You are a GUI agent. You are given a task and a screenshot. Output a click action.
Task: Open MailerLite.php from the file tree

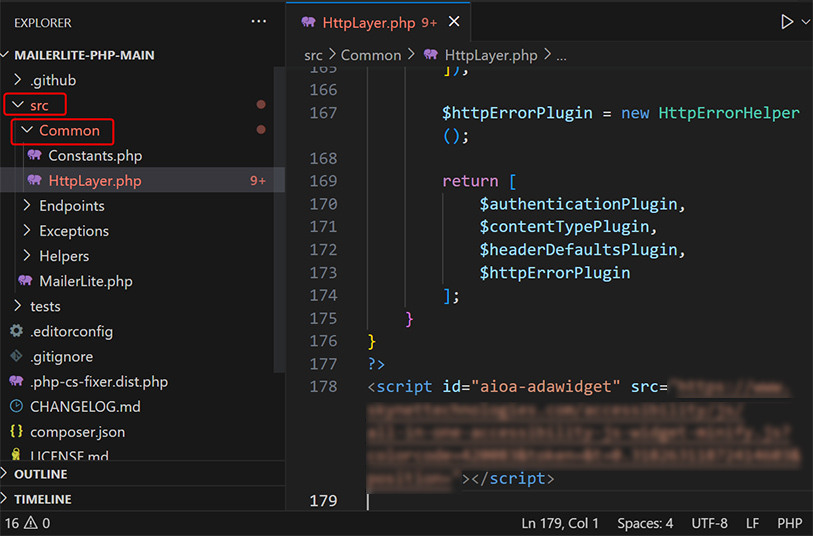[85, 281]
